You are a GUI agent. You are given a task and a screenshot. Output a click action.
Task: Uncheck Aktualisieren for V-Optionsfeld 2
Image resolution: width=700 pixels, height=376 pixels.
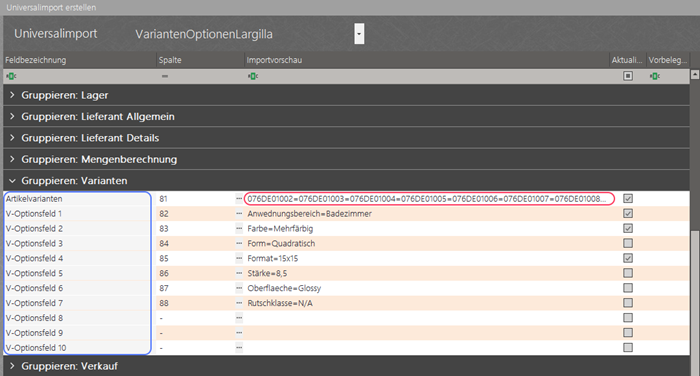628,229
